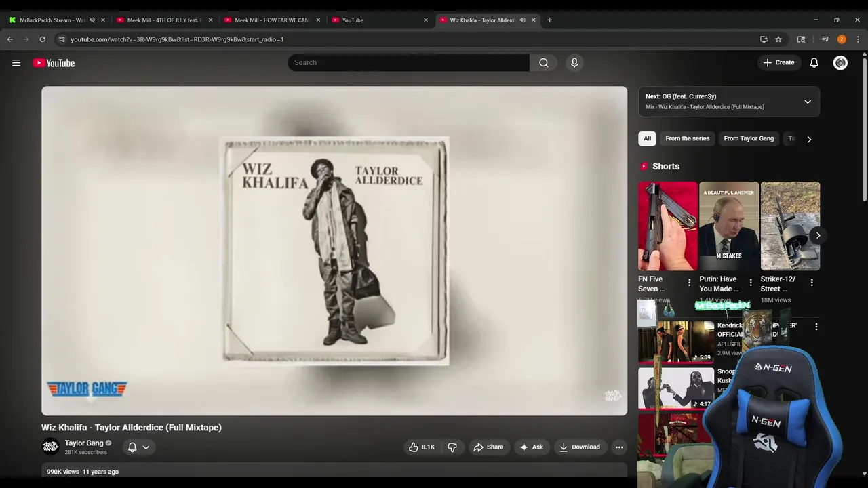This screenshot has width=868, height=488.
Task: Go to YouTube home via logo
Action: pyautogui.click(x=54, y=63)
